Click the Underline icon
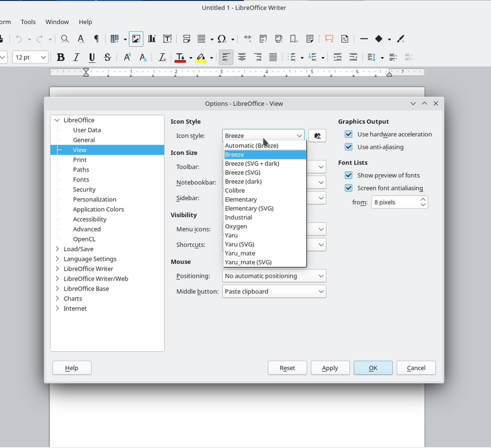The image size is (491, 448). (x=92, y=57)
